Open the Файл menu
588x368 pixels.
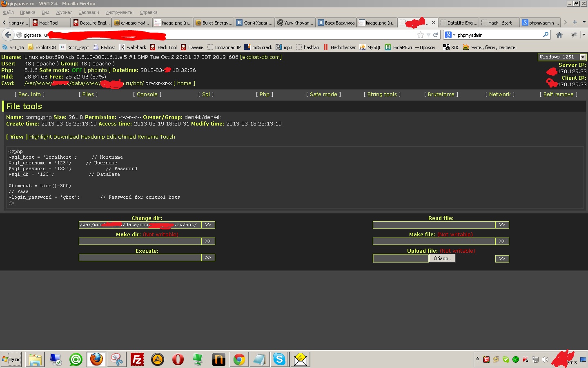tap(8, 12)
